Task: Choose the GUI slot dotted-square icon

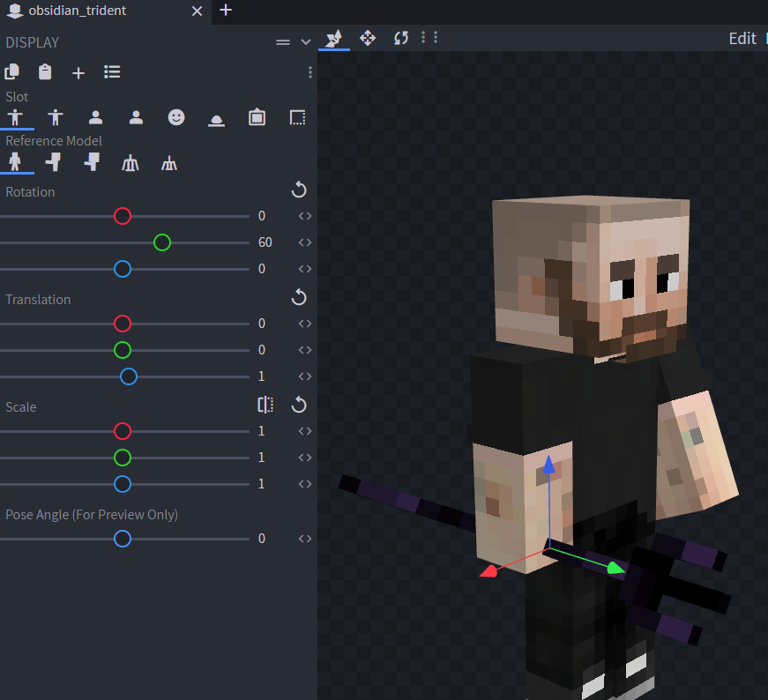Action: (x=297, y=117)
